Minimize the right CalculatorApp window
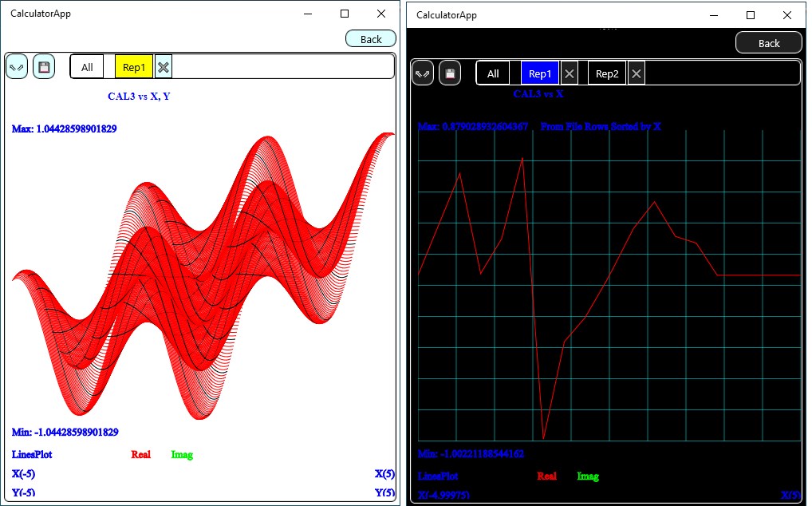This screenshot has height=506, width=812. [x=714, y=15]
